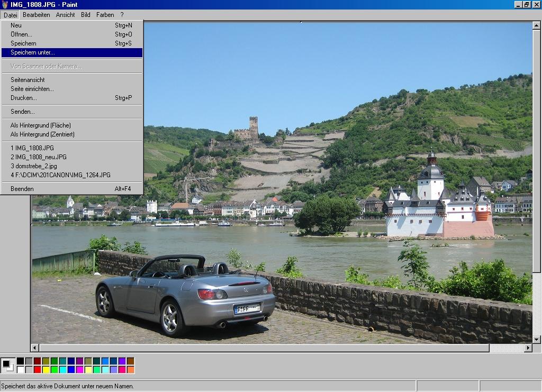
Task: Click the horizontal scrollbar right arrow
Action: pos(528,348)
